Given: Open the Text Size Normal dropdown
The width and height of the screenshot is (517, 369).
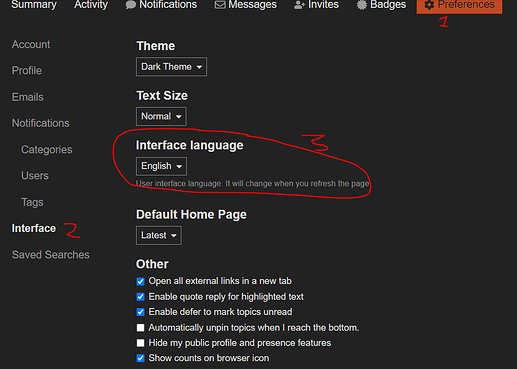Looking at the screenshot, I should (161, 116).
